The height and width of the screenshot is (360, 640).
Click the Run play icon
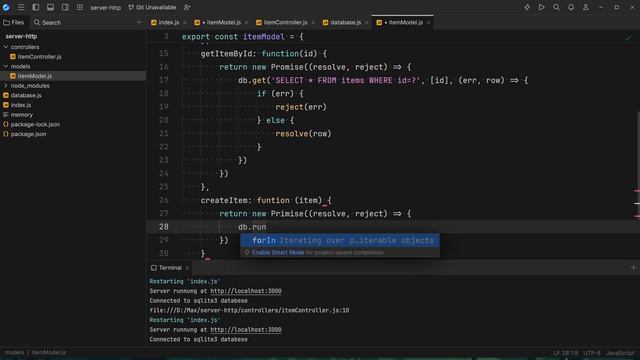coord(541,7)
